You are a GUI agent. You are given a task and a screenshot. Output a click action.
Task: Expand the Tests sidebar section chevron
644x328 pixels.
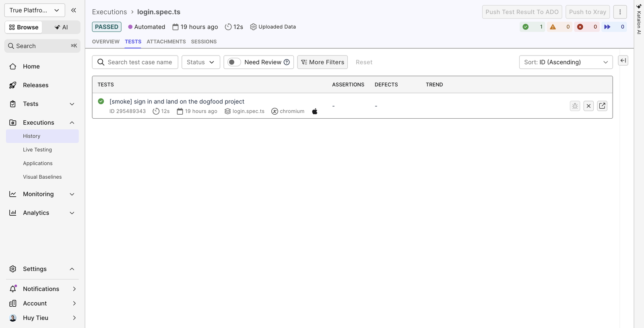click(x=72, y=104)
